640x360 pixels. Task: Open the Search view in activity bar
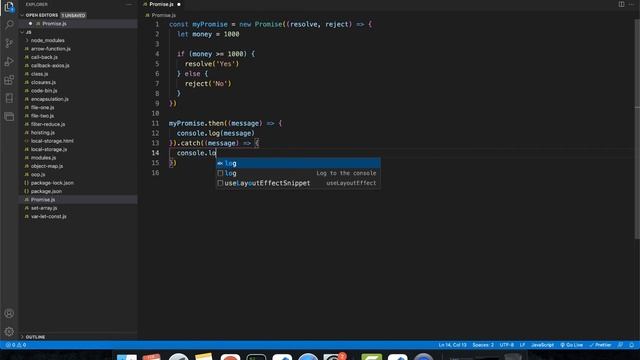point(9,25)
